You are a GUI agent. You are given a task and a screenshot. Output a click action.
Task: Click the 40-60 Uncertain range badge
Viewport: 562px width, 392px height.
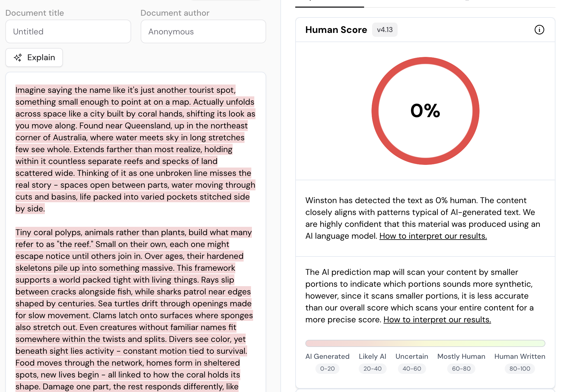412,369
